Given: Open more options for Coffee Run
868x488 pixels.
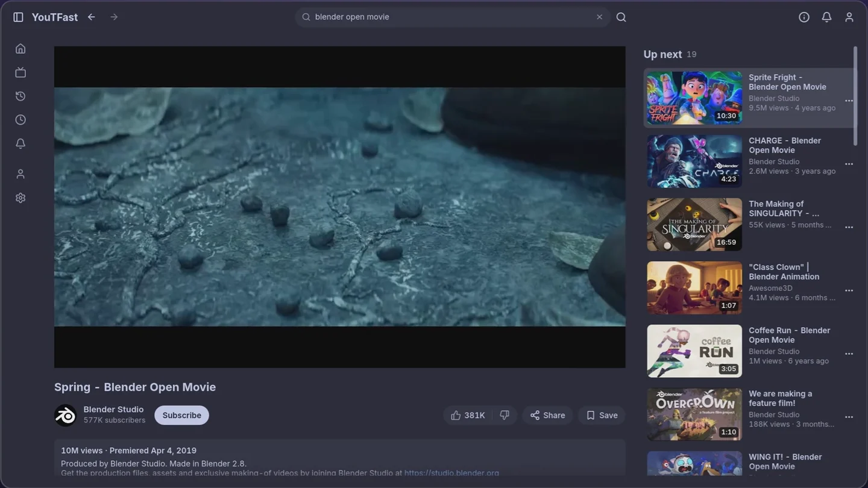Looking at the screenshot, I should pyautogui.click(x=849, y=354).
